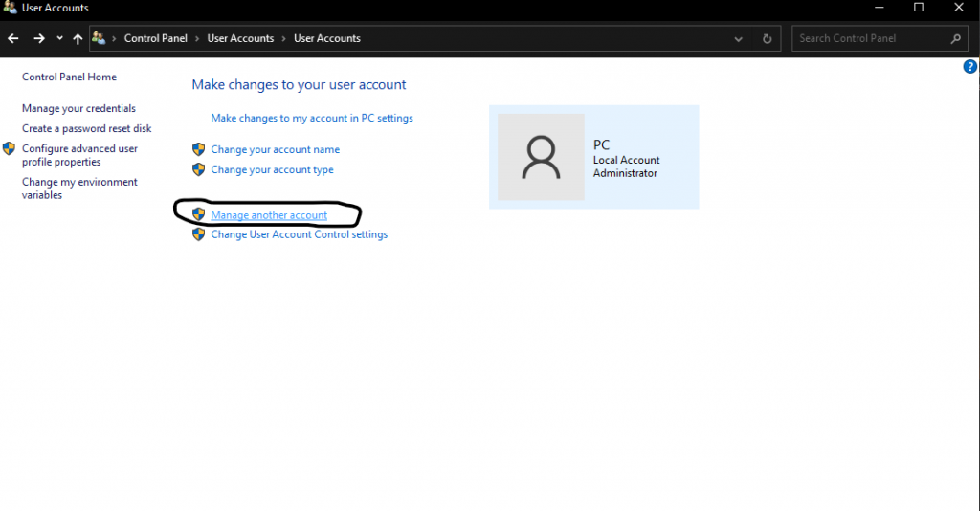Select Control Panel in the breadcrumb

(156, 38)
